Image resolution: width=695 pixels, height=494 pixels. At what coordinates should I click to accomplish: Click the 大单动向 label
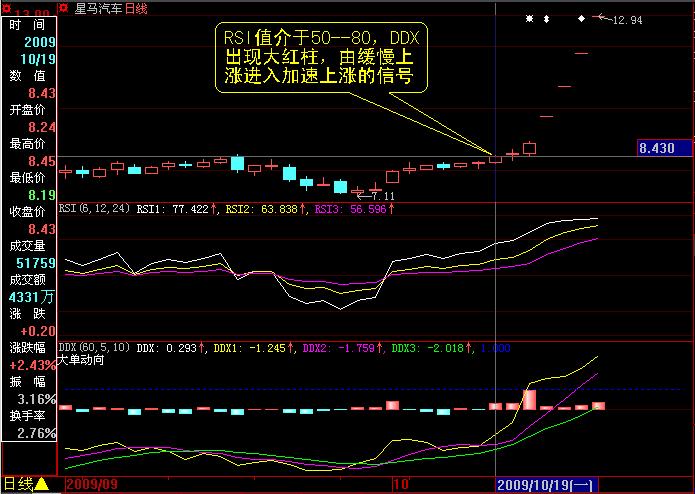pyautogui.click(x=81, y=360)
